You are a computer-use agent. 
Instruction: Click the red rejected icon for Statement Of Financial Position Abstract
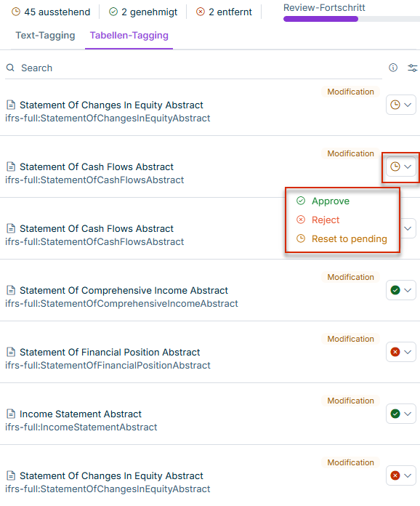click(395, 352)
